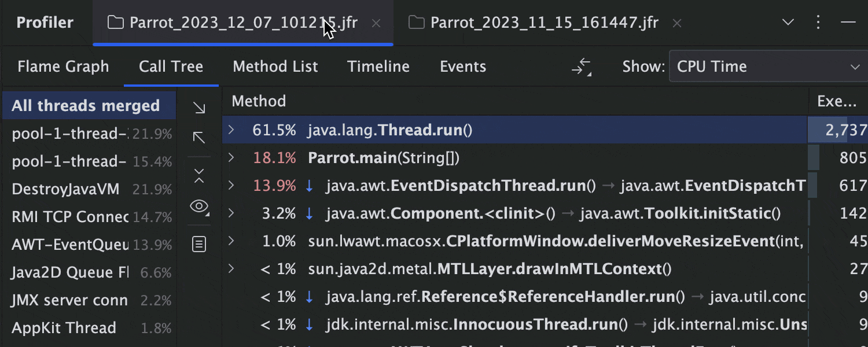Click the focus on call arrow icon
Viewport: 868px width, 347px height.
click(198, 137)
